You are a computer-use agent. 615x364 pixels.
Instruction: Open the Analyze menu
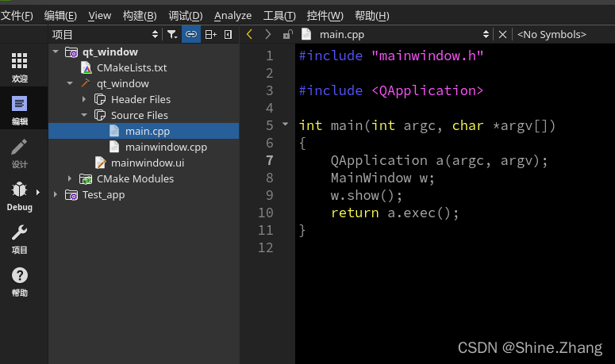(233, 16)
